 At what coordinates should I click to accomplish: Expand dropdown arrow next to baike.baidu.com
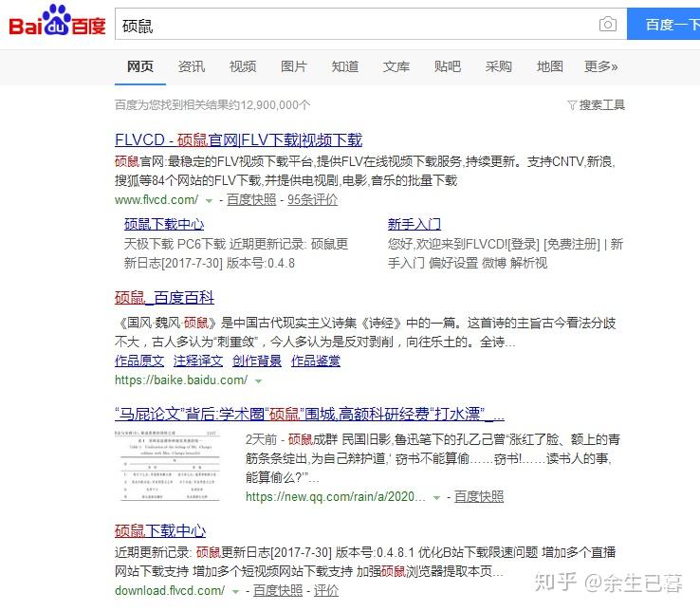click(258, 381)
